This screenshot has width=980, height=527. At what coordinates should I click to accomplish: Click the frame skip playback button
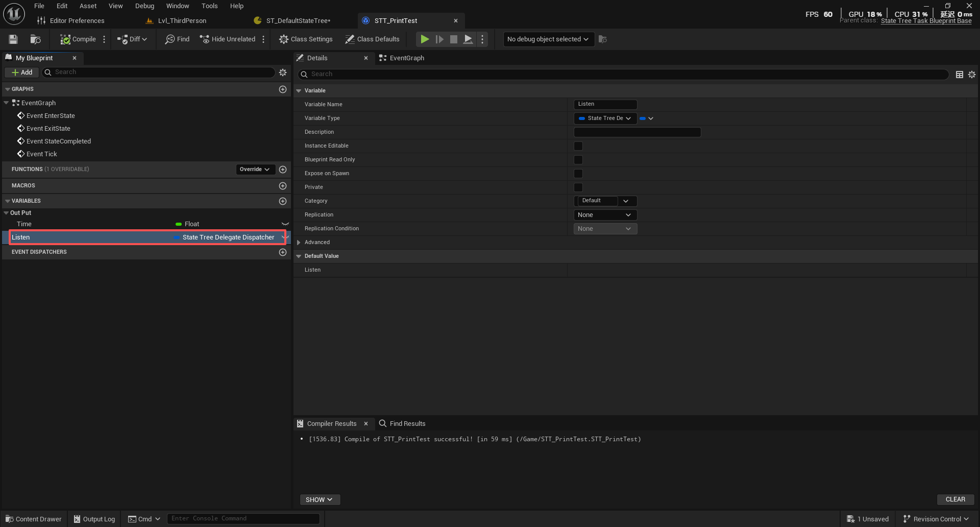[439, 39]
